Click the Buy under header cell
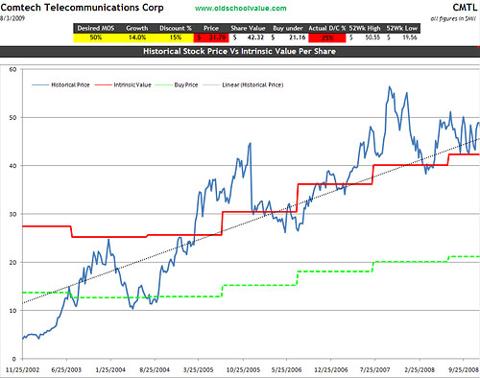The width and height of the screenshot is (480, 378). 288,28
